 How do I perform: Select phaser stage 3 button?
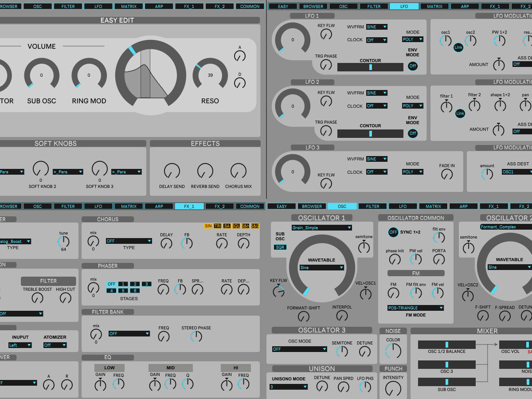146,284
